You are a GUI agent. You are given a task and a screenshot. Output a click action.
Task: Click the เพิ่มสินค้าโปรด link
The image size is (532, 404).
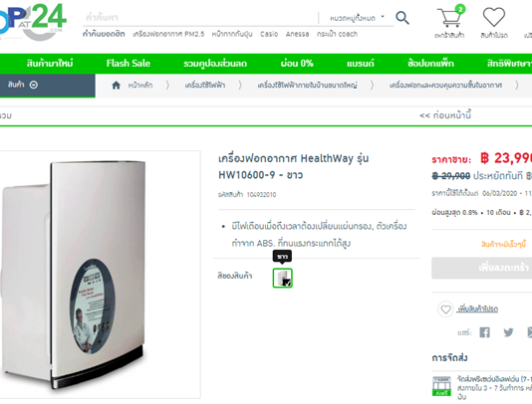tap(477, 309)
